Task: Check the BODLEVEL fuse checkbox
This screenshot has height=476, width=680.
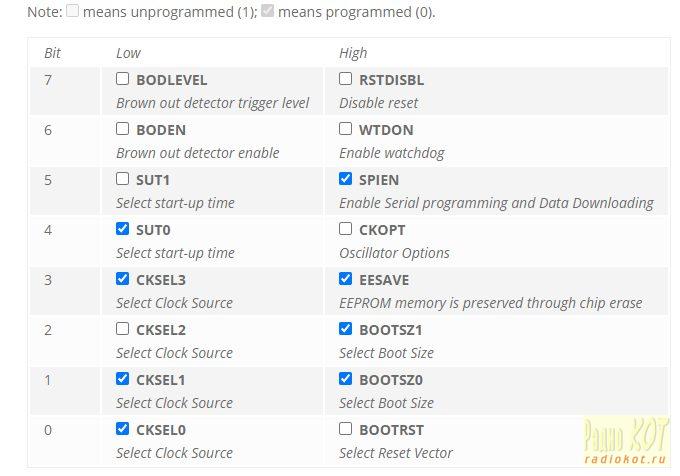Action: [122, 79]
